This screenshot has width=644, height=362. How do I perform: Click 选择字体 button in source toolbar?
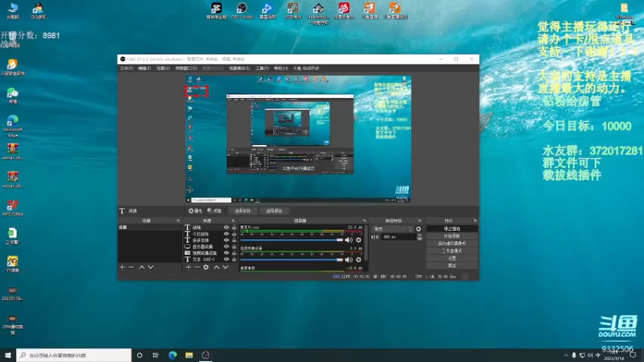[242, 211]
